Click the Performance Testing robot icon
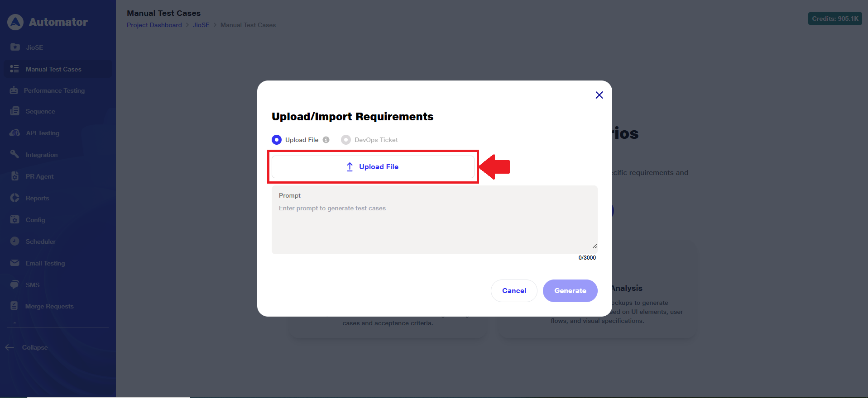The width and height of the screenshot is (868, 398). coord(14,90)
